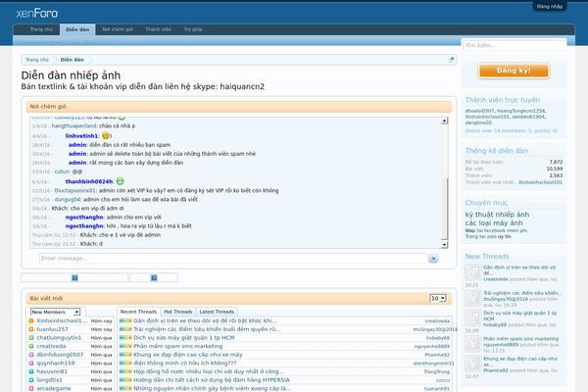Open the Thành viên navigation tab
Viewport: 588px width, 392px height.
click(158, 29)
